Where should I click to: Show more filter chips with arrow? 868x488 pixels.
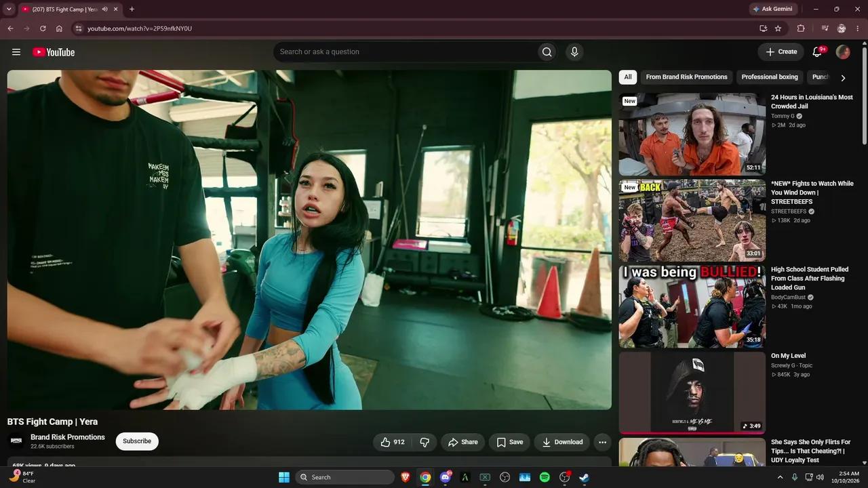point(843,78)
